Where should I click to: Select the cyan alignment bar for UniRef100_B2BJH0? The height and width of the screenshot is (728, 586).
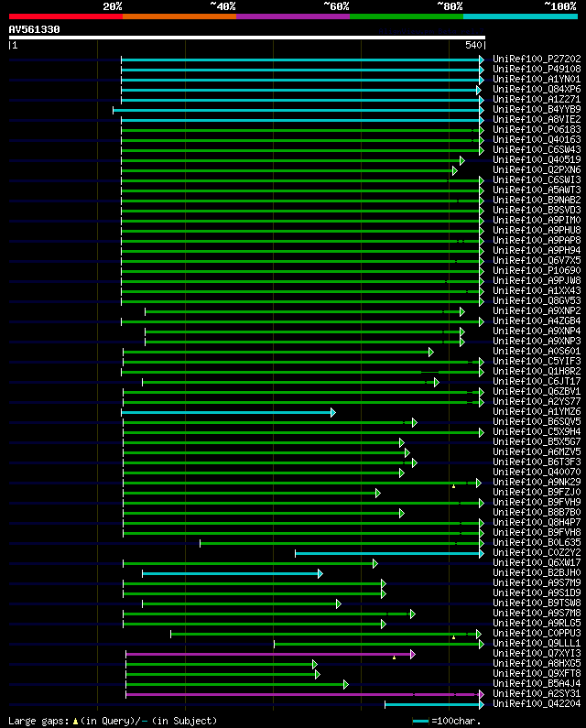pos(233,574)
